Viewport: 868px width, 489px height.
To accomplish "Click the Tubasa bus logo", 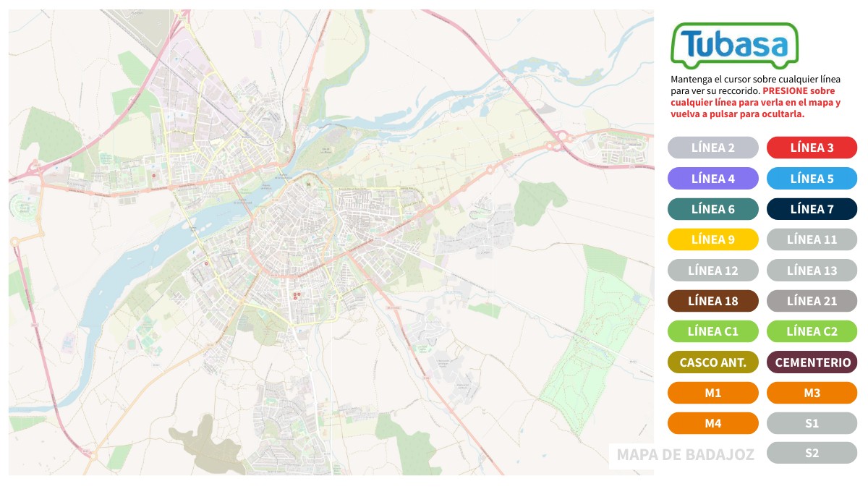I will [734, 45].
